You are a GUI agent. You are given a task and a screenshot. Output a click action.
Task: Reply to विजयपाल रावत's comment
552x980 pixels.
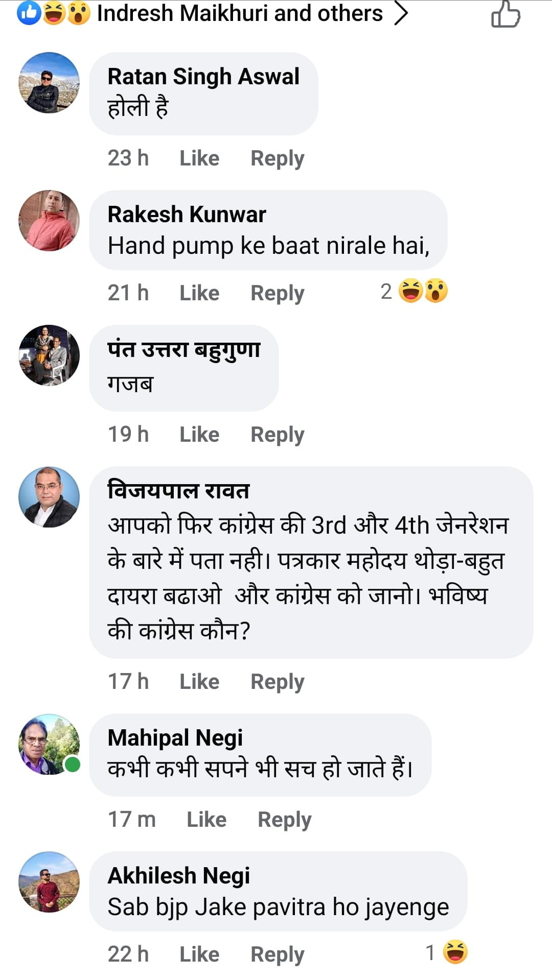(x=277, y=682)
